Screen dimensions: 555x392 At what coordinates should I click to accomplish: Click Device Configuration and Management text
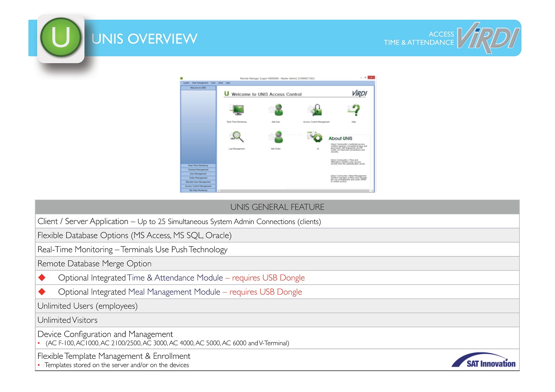click(x=105, y=334)
